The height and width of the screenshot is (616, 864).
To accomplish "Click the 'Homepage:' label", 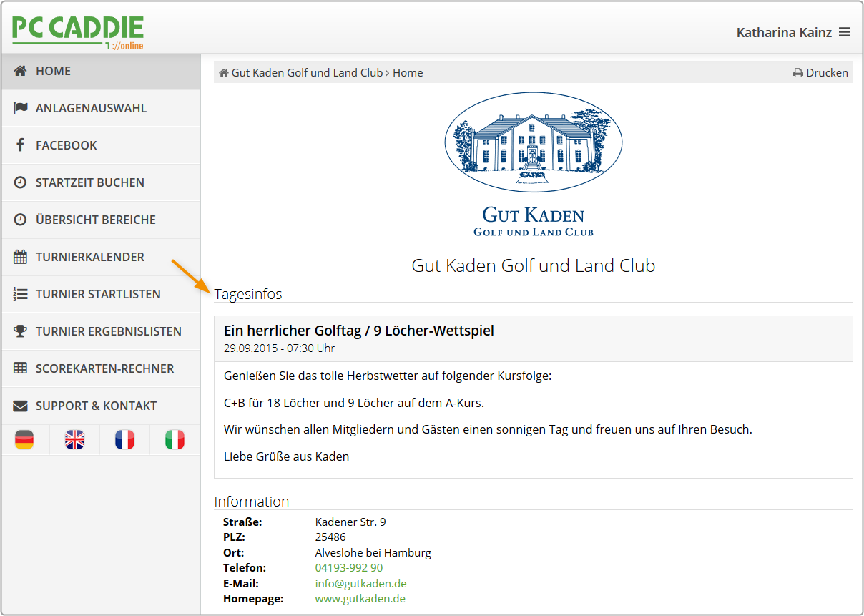I will coord(253,598).
